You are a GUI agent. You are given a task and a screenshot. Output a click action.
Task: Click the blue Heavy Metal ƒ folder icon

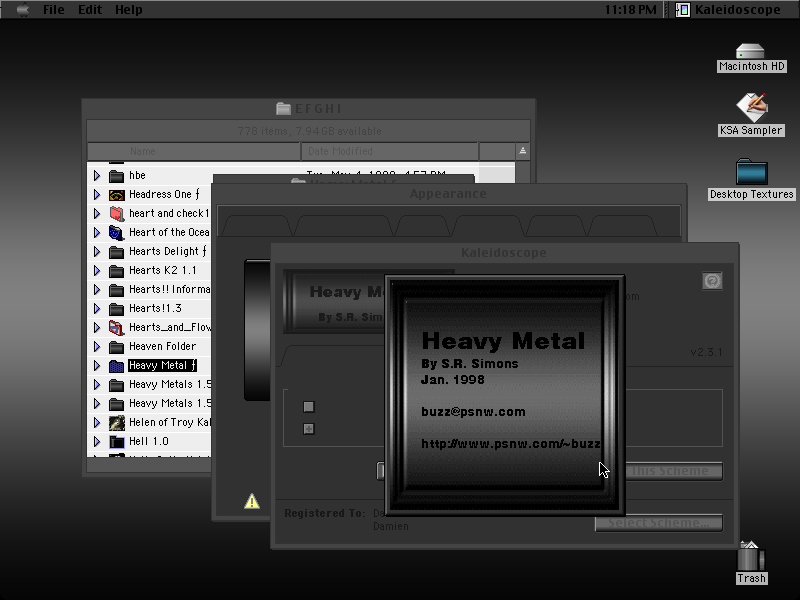click(116, 366)
